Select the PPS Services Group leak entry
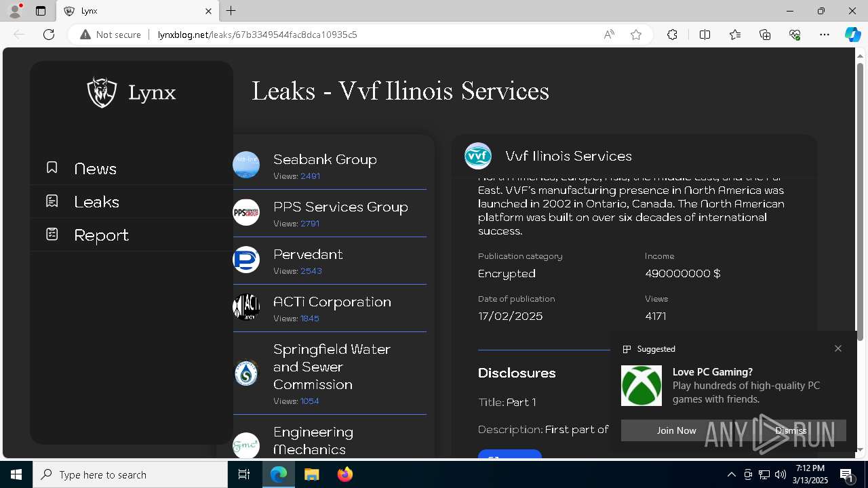The image size is (868, 488). point(330,213)
